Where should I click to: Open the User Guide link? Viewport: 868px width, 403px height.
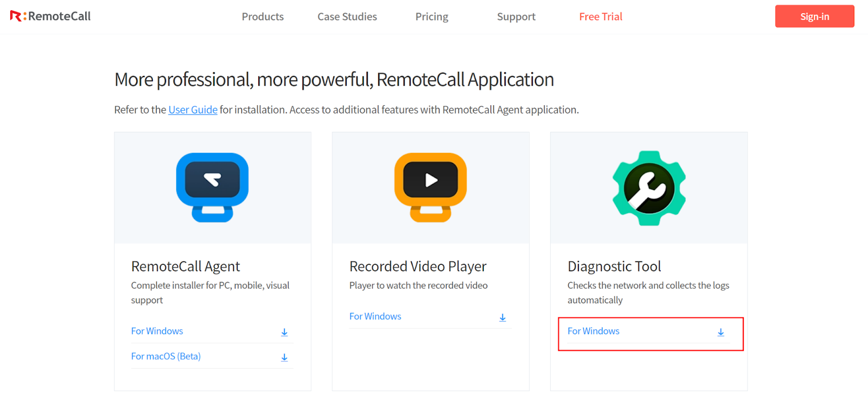pos(193,110)
